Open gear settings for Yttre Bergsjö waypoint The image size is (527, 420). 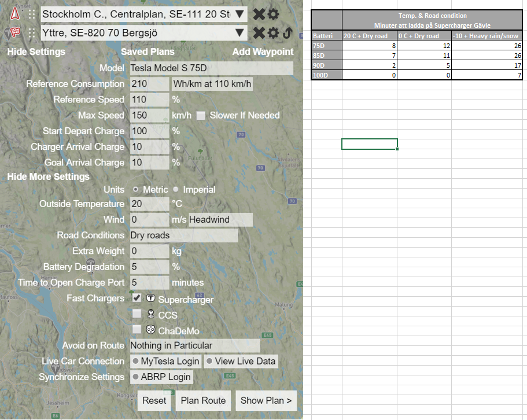(x=273, y=33)
